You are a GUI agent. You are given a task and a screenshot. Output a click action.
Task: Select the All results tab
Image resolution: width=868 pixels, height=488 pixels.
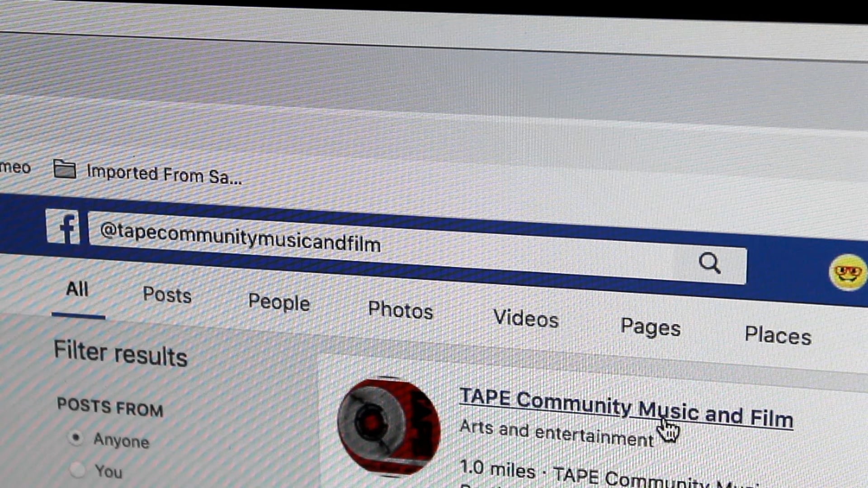click(x=77, y=289)
